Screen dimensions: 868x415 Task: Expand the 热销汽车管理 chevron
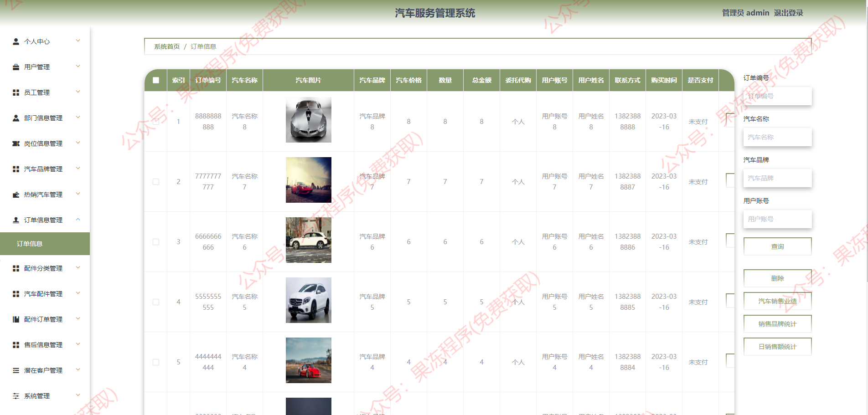pos(78,194)
